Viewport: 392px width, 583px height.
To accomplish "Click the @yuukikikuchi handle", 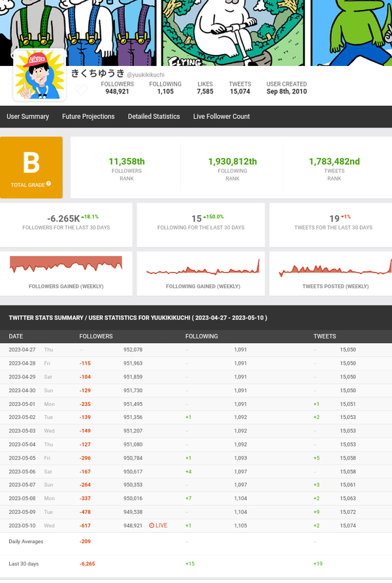I will pos(146,75).
